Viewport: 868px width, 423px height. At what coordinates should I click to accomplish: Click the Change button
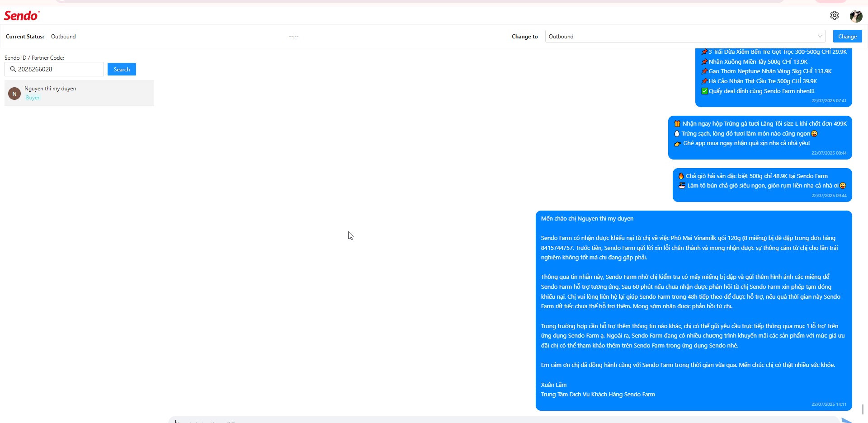(847, 36)
